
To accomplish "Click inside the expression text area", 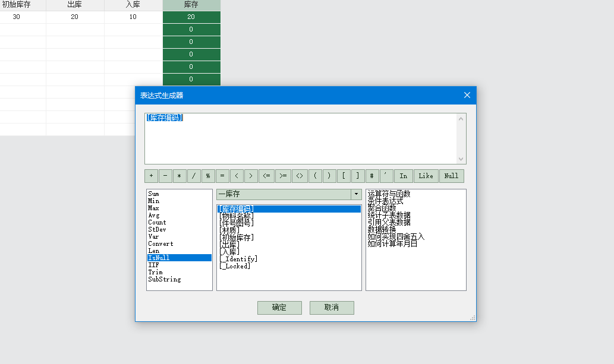I will point(300,140).
